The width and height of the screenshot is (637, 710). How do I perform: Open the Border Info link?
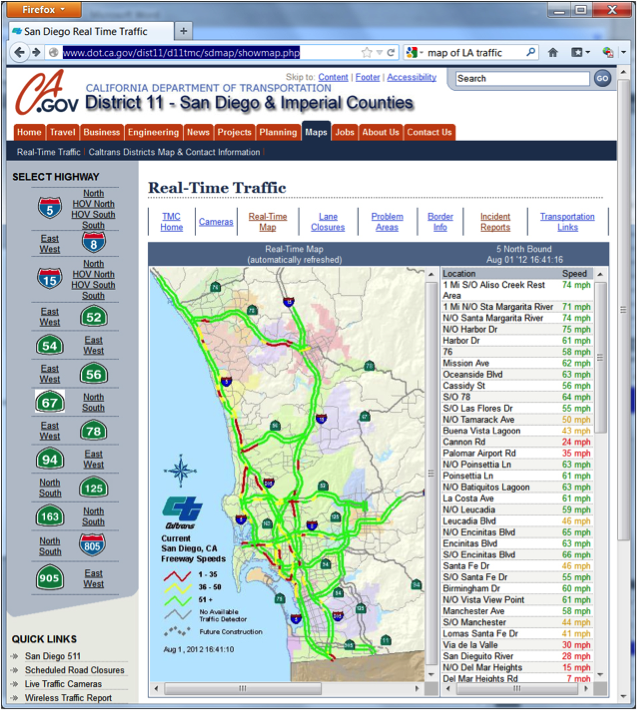point(440,222)
